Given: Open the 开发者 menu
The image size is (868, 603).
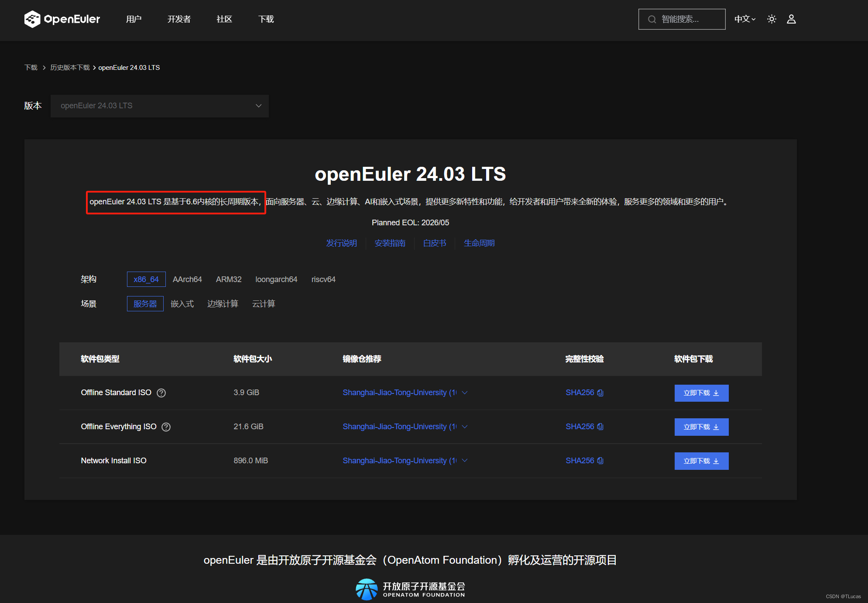Looking at the screenshot, I should point(179,19).
